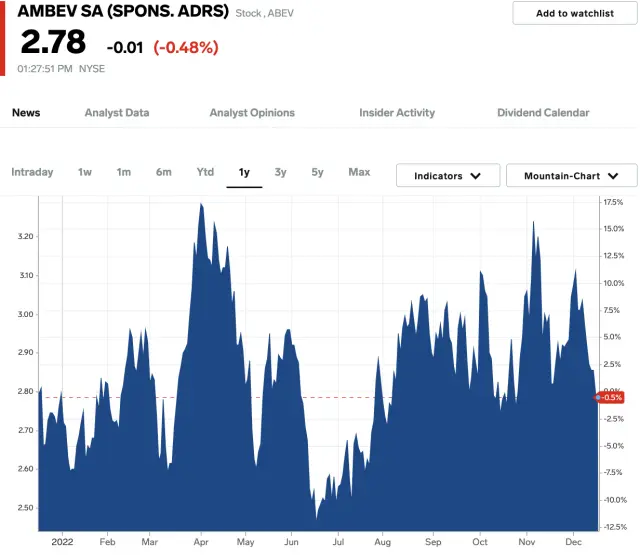640x555 pixels.
Task: Choose the Ytd chart range
Action: coord(205,172)
